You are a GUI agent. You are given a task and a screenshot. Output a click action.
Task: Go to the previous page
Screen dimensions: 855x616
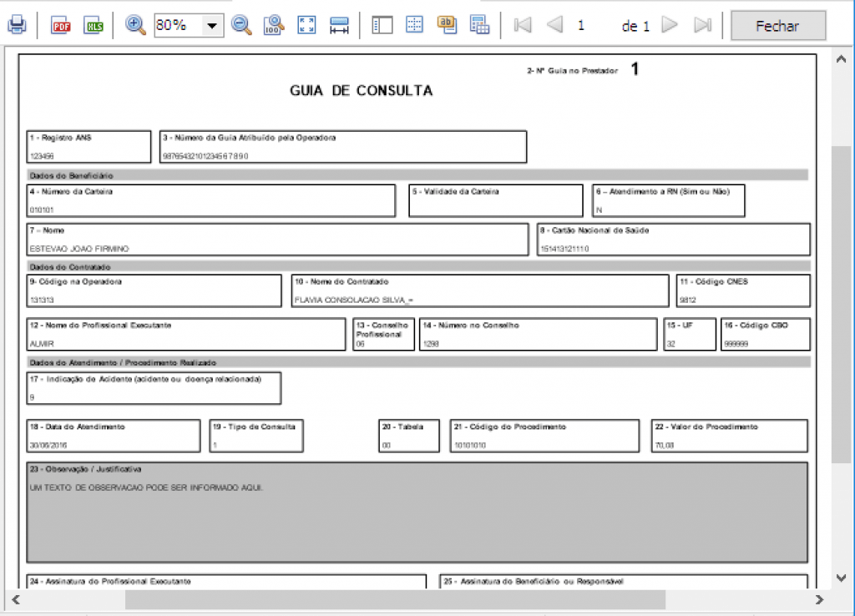(x=554, y=25)
